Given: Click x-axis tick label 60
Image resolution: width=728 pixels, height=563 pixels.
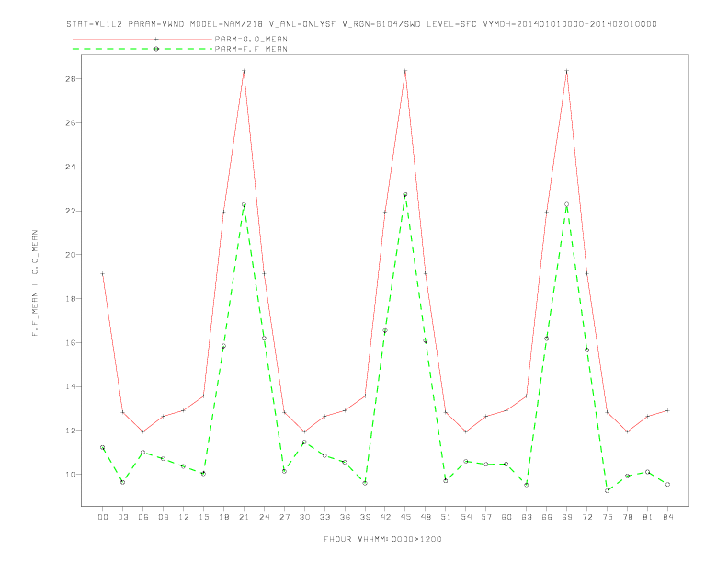Looking at the screenshot, I should click(506, 517).
